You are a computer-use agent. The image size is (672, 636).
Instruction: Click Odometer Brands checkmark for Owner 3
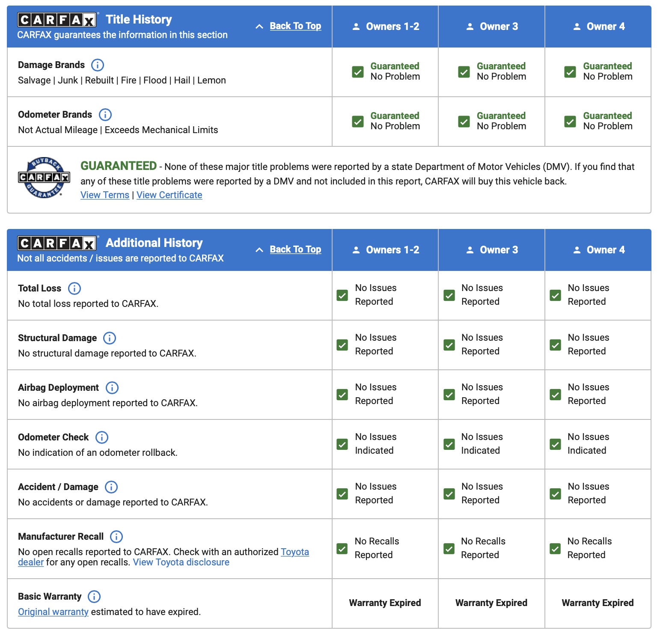coord(464,122)
